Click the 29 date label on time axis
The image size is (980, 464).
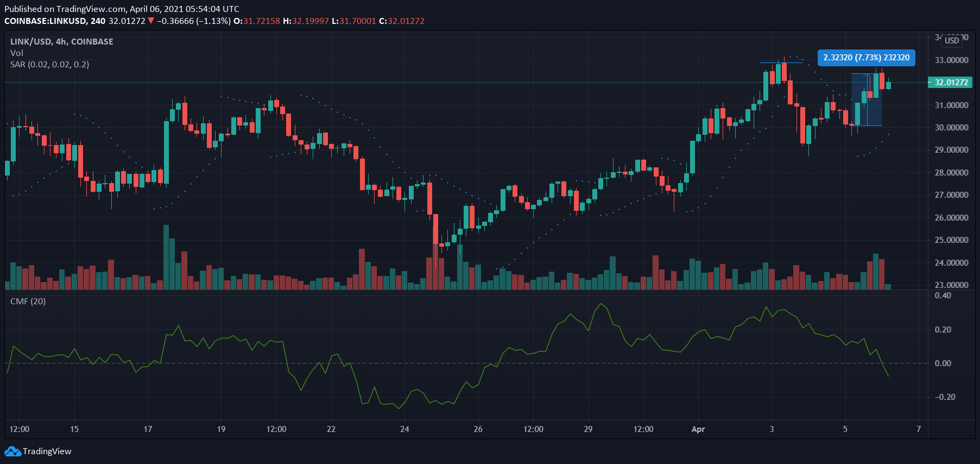(588, 429)
